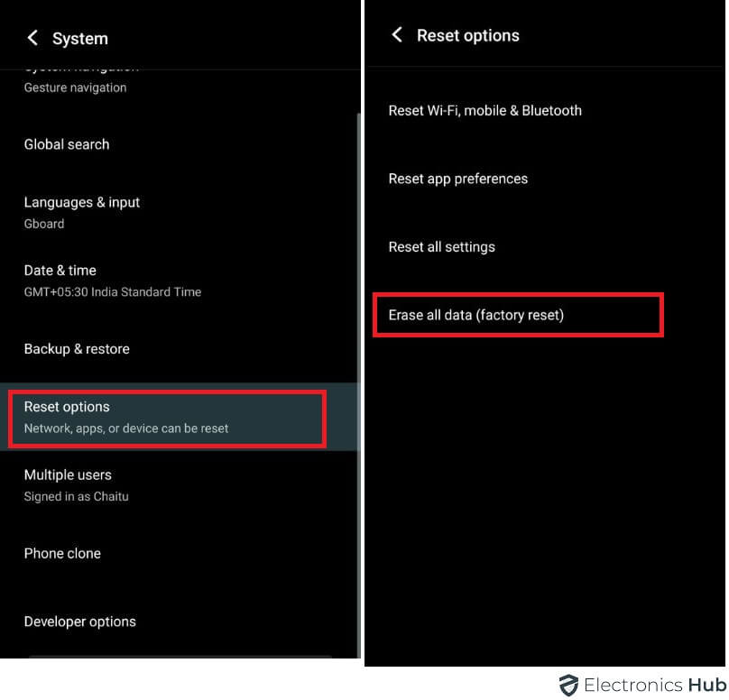The height and width of the screenshot is (700, 729).
Task: Click the Reset options header title
Action: [468, 35]
